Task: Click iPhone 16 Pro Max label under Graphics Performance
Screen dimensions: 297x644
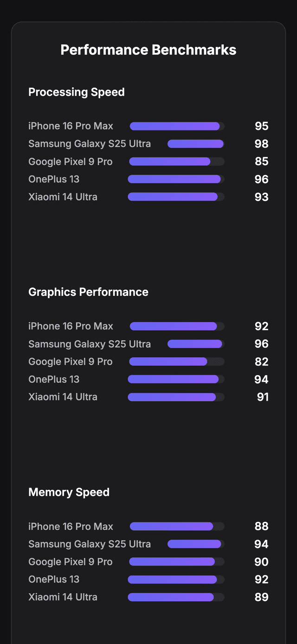Action: 71,326
